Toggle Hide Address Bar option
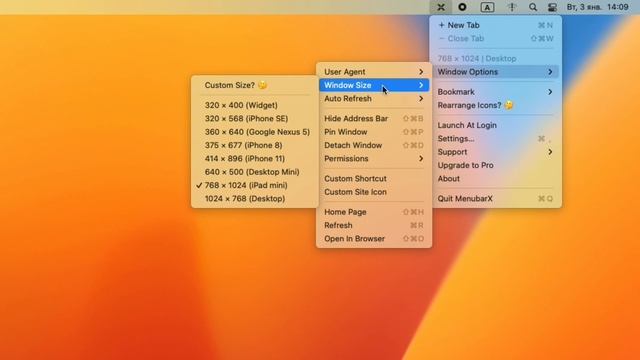 click(374, 119)
